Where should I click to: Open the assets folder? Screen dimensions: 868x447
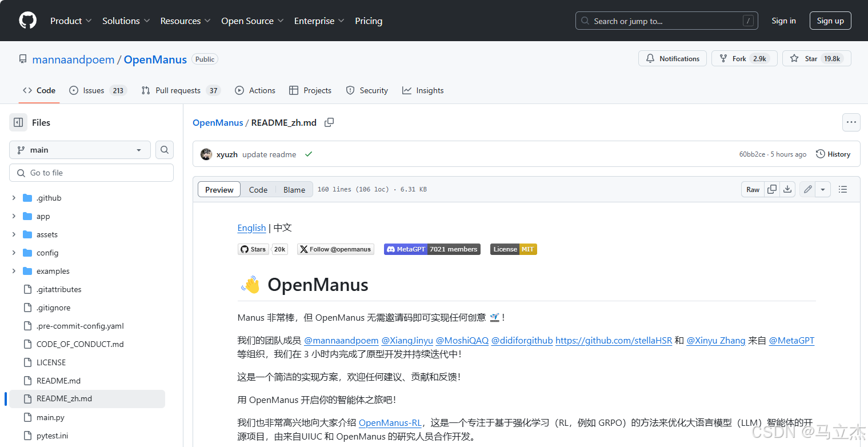(x=47, y=234)
